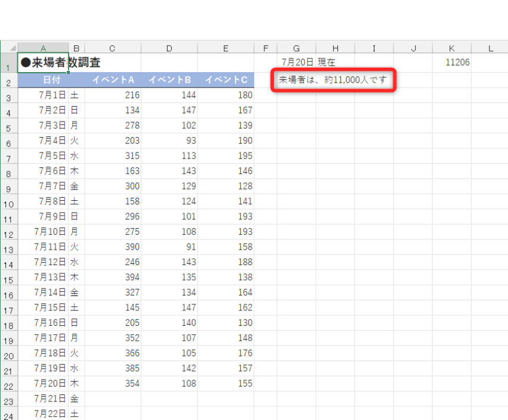Click Event A value 390
508x420 pixels.
(113, 247)
